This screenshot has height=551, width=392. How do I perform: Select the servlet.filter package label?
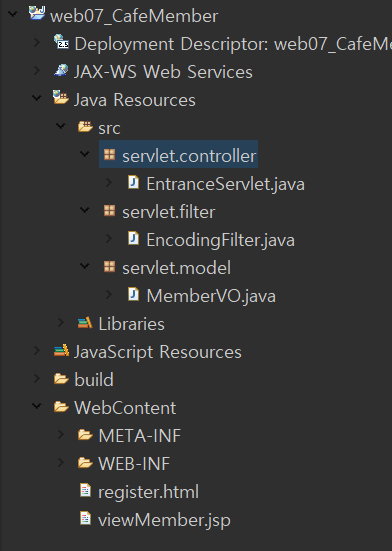169,212
